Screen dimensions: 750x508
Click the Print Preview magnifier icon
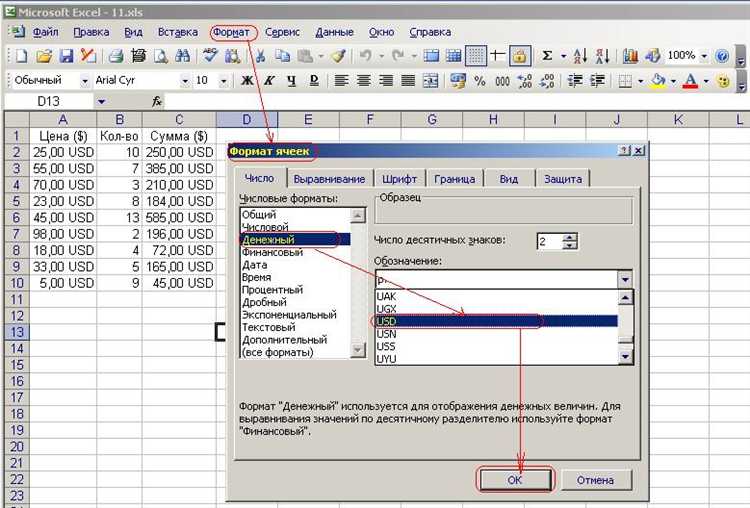pos(160,56)
